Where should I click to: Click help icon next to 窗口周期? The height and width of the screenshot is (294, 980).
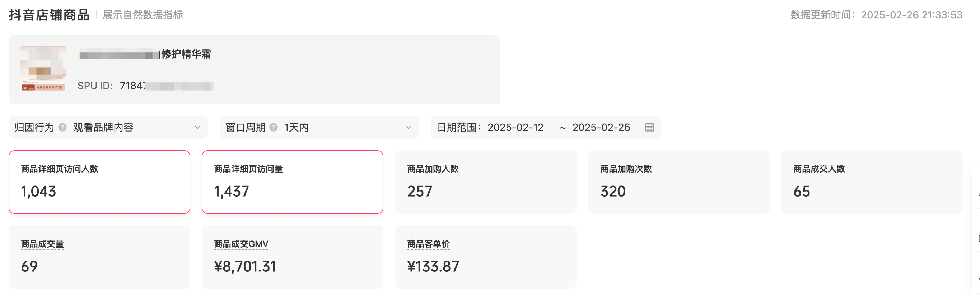274,127
